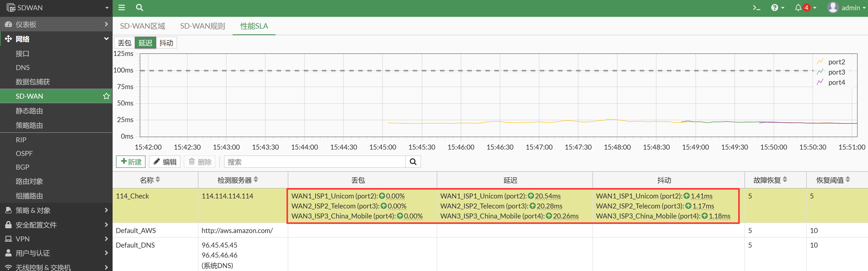Screen dimensions: 868x271
Task: Click the notification bell icon
Action: pyautogui.click(x=798, y=8)
